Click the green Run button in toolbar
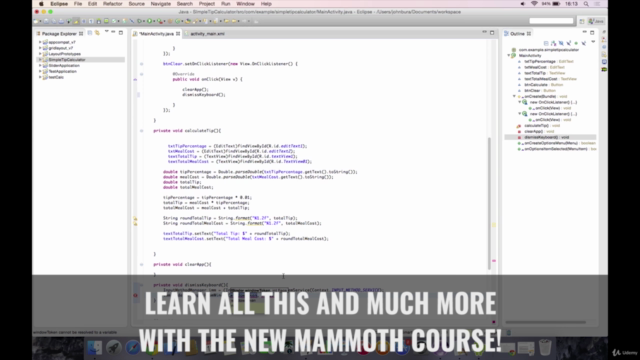Image resolution: width=640 pixels, height=360 pixels. pyautogui.click(x=149, y=21)
